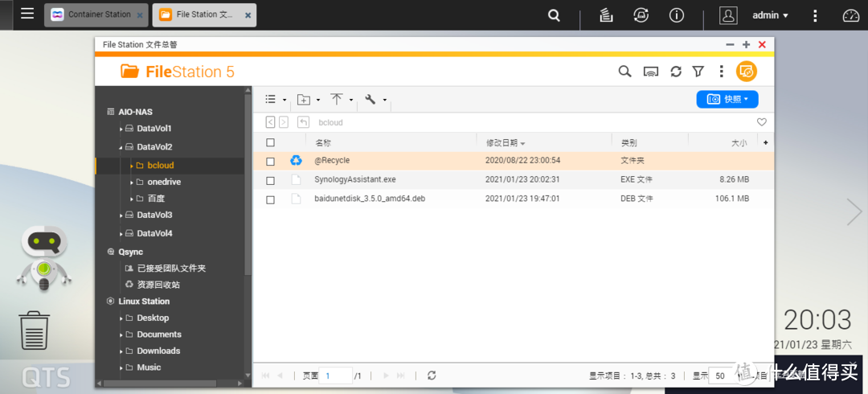The image size is (868, 394).
Task: Expand the DataVol3 tree node
Action: (x=121, y=215)
